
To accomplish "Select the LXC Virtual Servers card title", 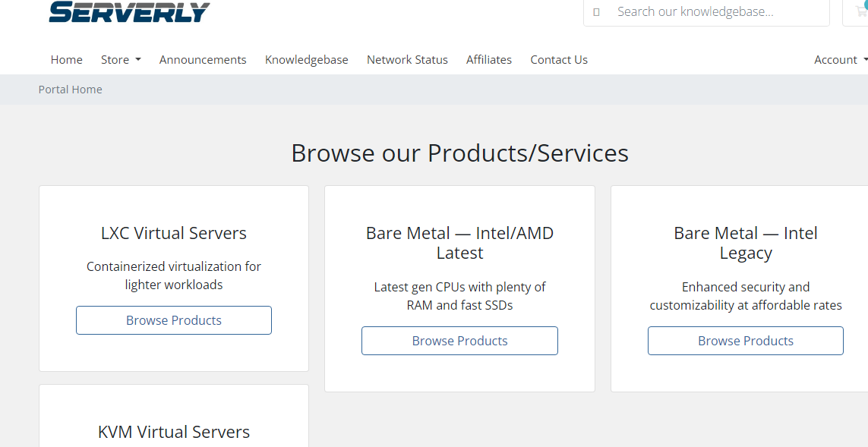I will coord(174,233).
